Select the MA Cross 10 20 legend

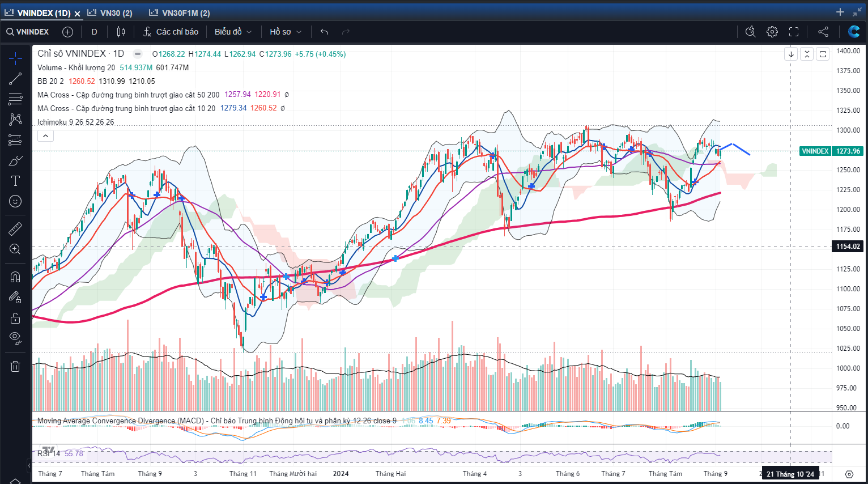tap(126, 108)
